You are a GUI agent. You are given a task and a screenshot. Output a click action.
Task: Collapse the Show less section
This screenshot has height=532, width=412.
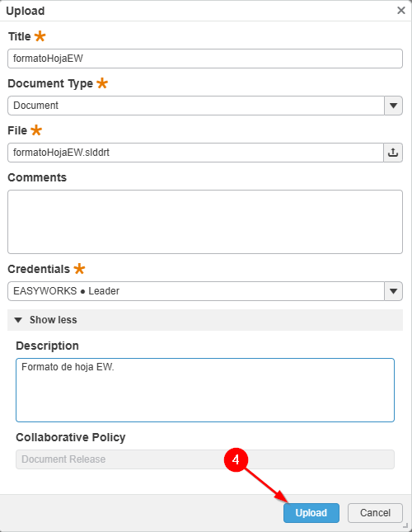click(205, 320)
